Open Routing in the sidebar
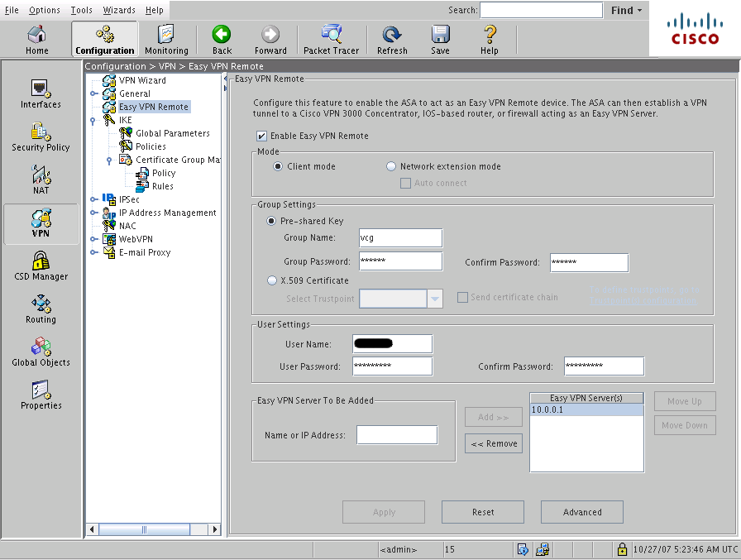741x560 pixels. 41,309
